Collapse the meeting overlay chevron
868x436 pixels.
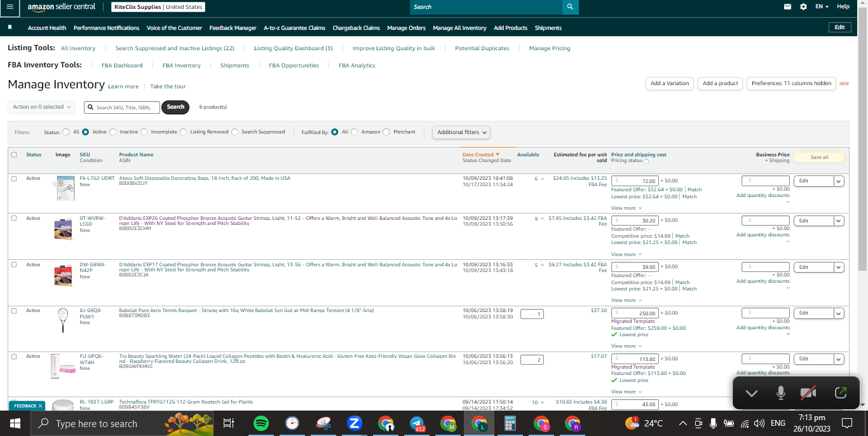(x=752, y=393)
